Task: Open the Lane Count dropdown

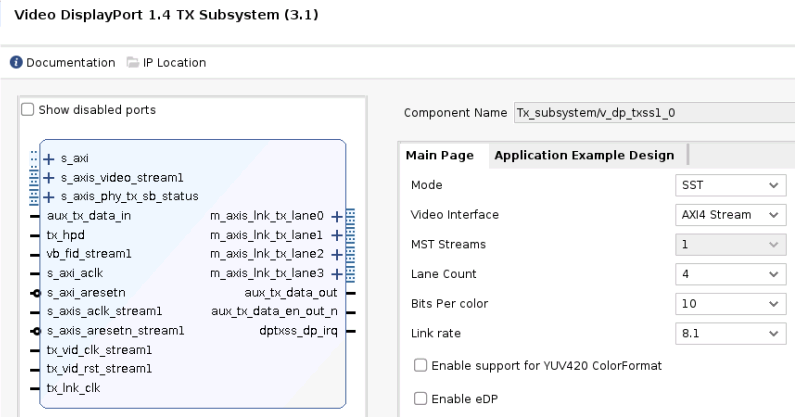Action: (x=727, y=274)
